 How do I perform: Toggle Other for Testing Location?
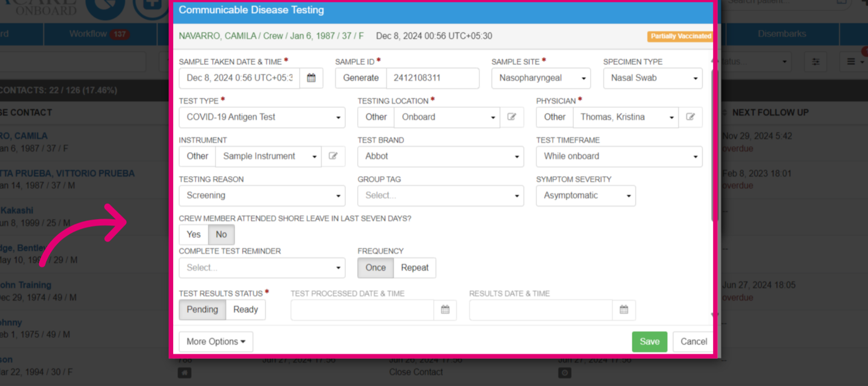click(376, 117)
